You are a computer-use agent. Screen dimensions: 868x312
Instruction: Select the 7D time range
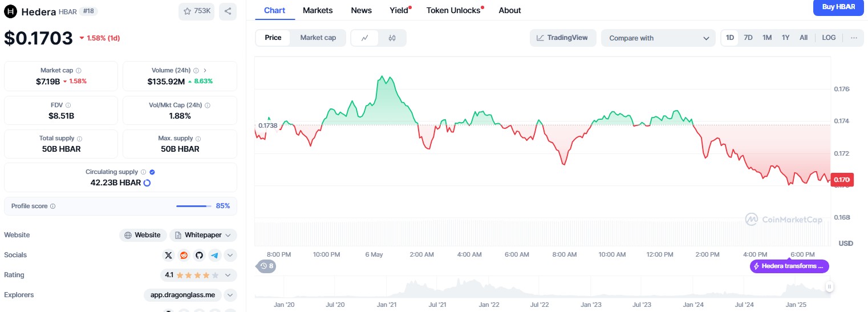(748, 38)
